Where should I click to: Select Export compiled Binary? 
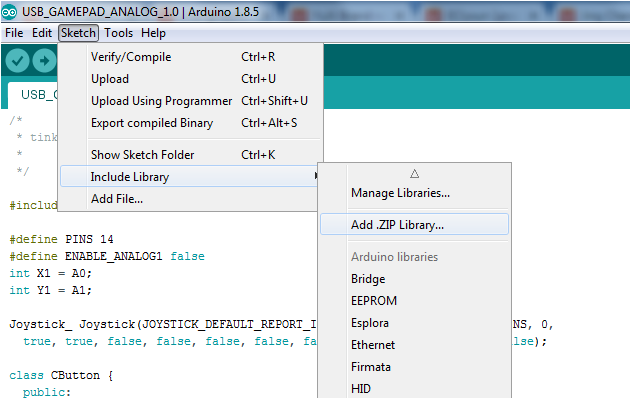pyautogui.click(x=191, y=123)
